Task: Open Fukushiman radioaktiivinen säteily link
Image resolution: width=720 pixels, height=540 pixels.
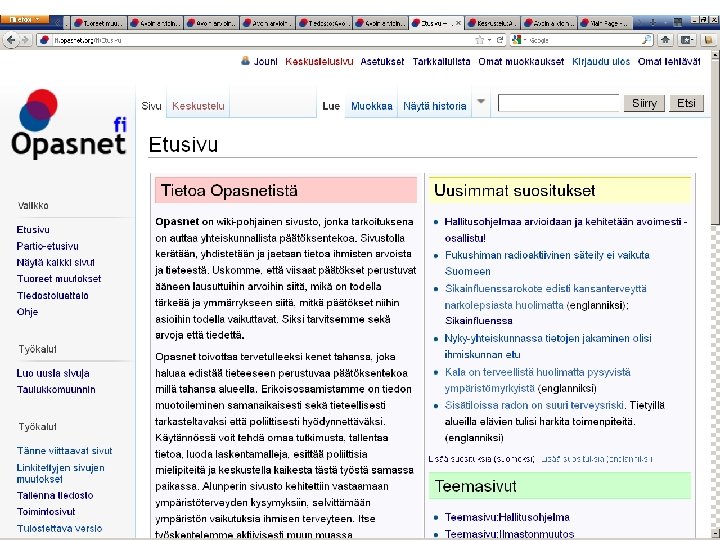Action: pos(547,263)
